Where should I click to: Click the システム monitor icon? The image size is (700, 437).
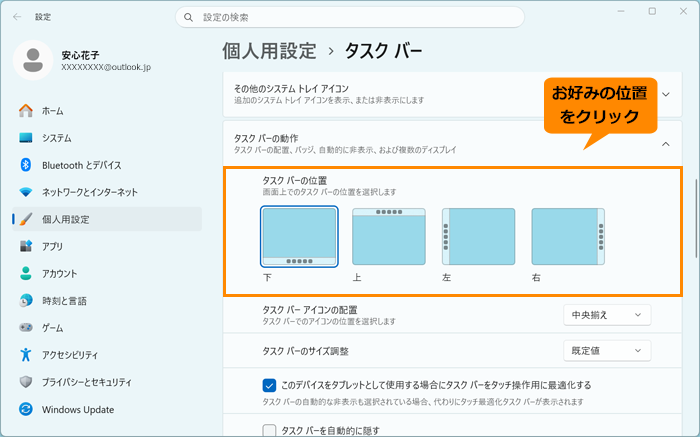coord(26,138)
